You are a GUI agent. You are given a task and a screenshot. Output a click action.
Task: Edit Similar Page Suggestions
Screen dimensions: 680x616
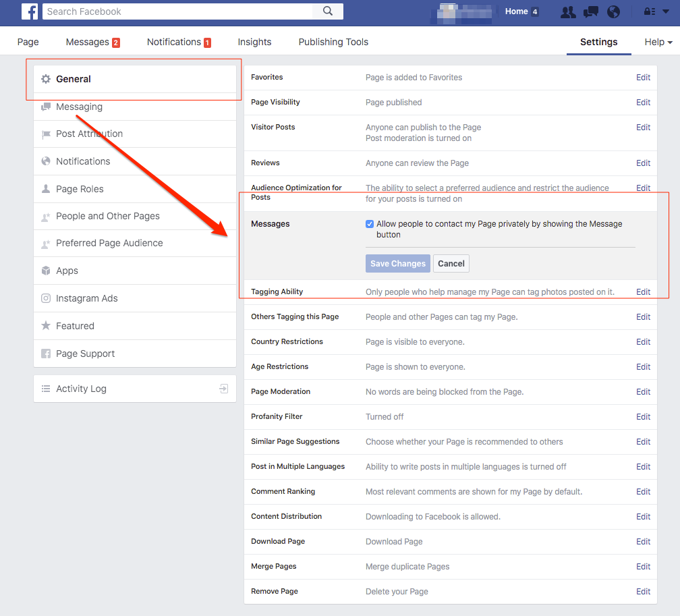643,442
